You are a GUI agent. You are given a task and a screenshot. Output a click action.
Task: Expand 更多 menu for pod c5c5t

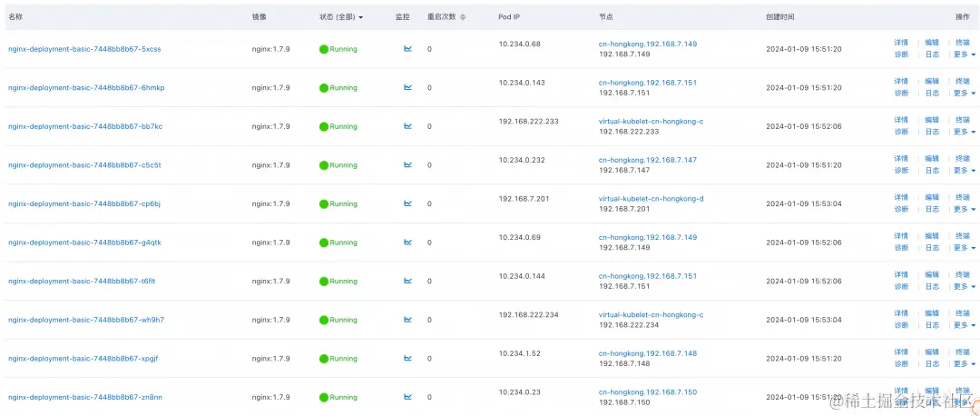964,171
